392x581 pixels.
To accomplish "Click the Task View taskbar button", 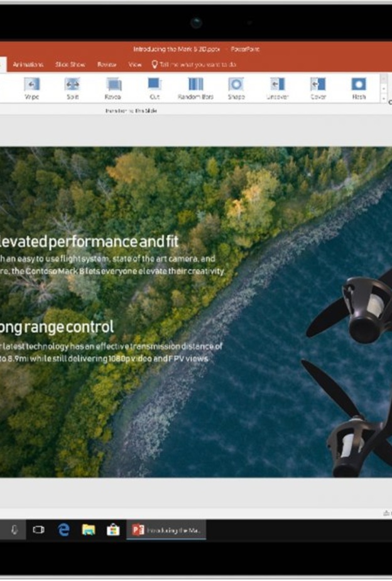I will coord(38,530).
